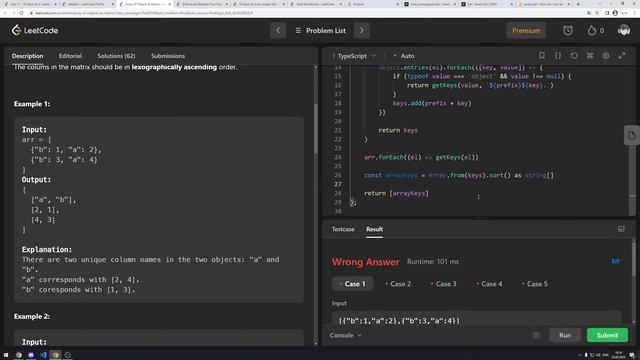The width and height of the screenshot is (640, 360).
Task: Switch to the Description tab
Action: (x=27, y=56)
